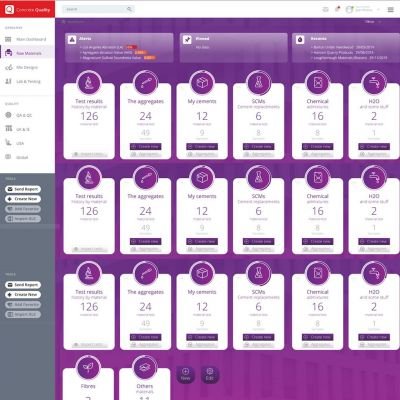Click the grey link under top-row Test results card

point(89,154)
